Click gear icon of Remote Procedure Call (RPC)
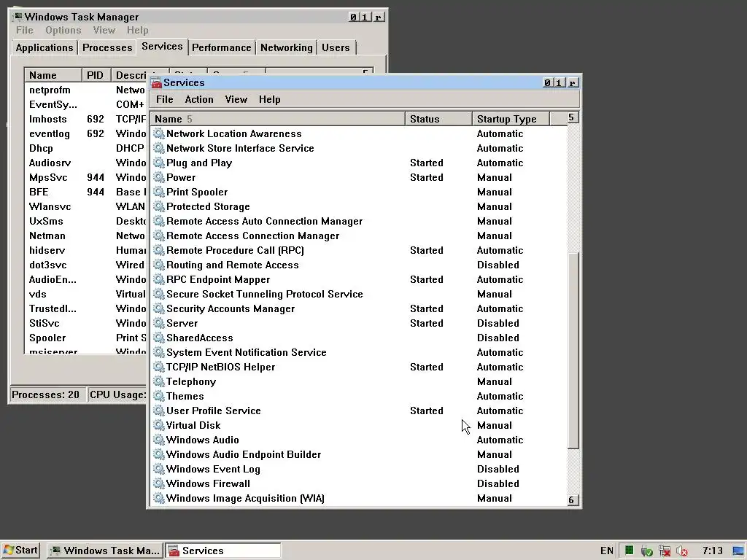Viewport: 747px width, 560px height. coord(158,251)
